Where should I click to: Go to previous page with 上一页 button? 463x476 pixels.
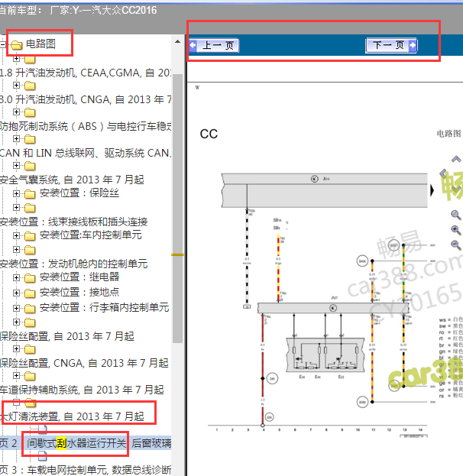tap(214, 46)
